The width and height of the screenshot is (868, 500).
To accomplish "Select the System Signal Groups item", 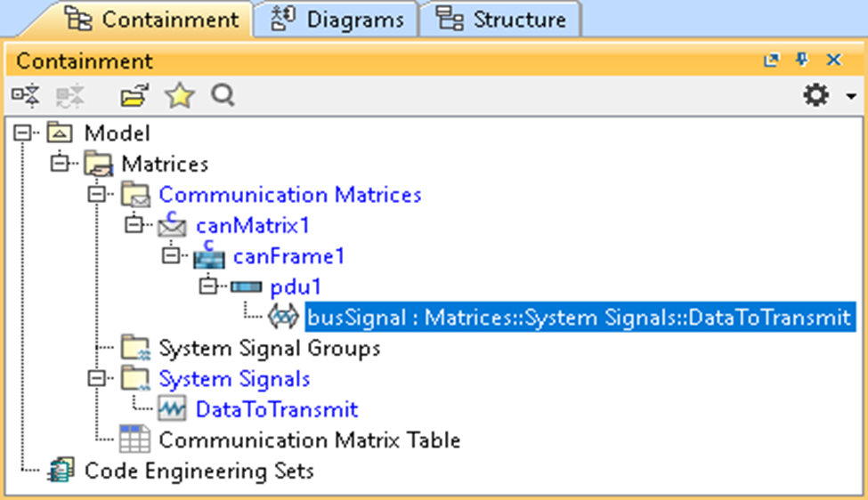I will click(x=269, y=348).
